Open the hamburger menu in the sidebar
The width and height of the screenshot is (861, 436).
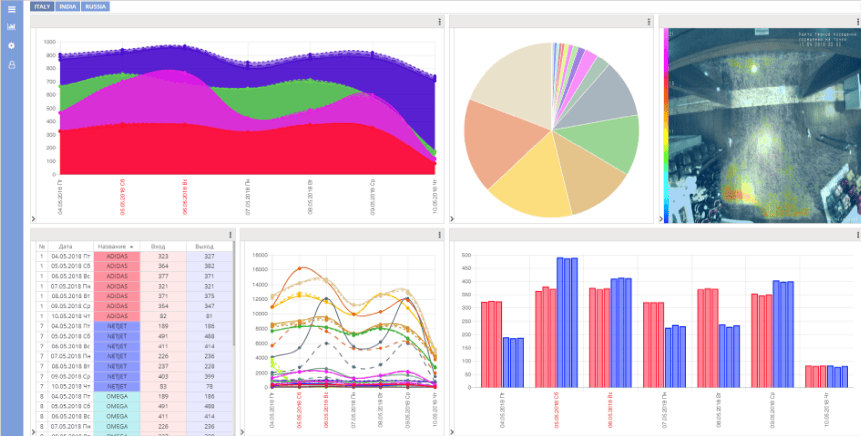[11, 10]
